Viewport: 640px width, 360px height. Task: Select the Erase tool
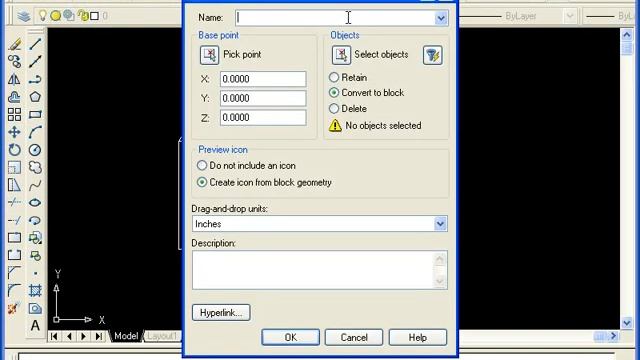[14, 44]
